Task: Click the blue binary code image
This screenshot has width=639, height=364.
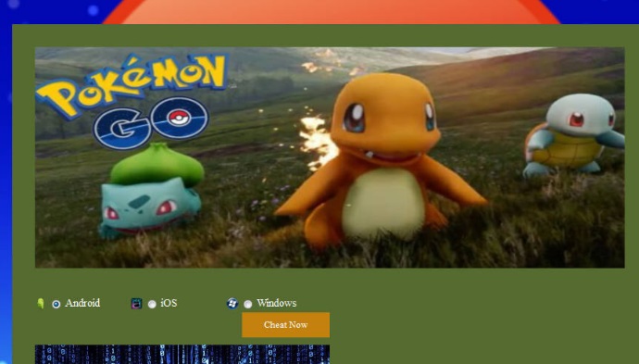Action: click(x=182, y=354)
